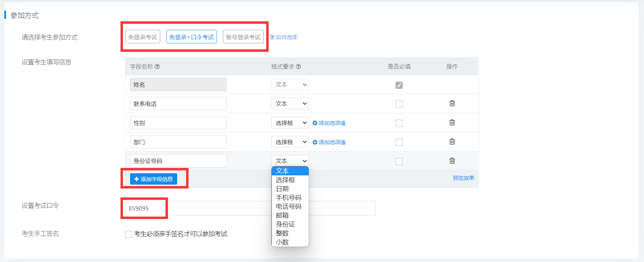Collapse format dropdown for 身份证号码 row
Viewport: 644px width, 262px height.
[x=290, y=161]
